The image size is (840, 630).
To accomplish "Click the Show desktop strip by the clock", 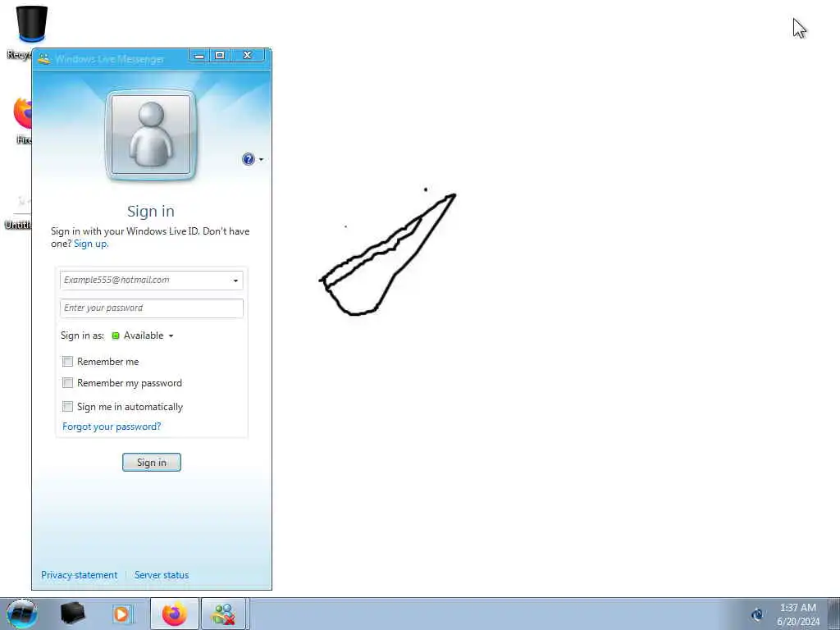I will (x=833, y=614).
